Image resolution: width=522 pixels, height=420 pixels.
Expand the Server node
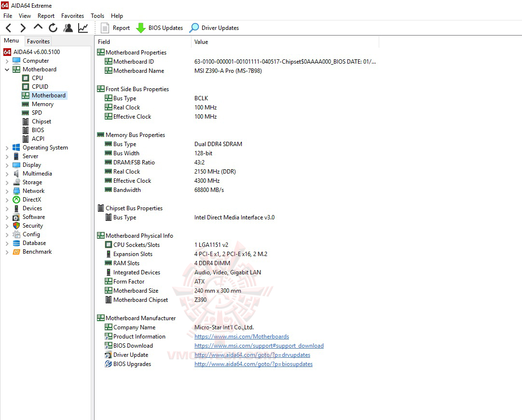point(7,156)
